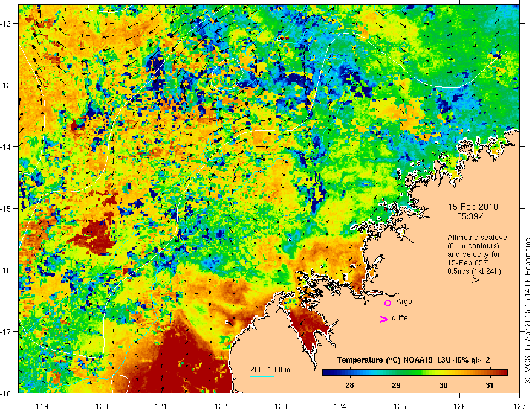Screen dimensions: 532x411
Task: Click the longitude axis label 120
Action: 102,406
